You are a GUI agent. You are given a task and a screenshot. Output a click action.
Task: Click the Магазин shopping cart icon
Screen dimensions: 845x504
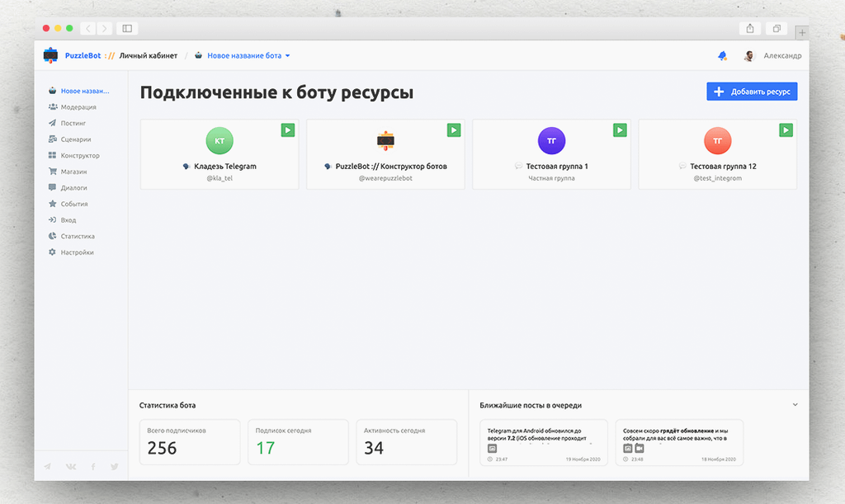[x=52, y=172]
